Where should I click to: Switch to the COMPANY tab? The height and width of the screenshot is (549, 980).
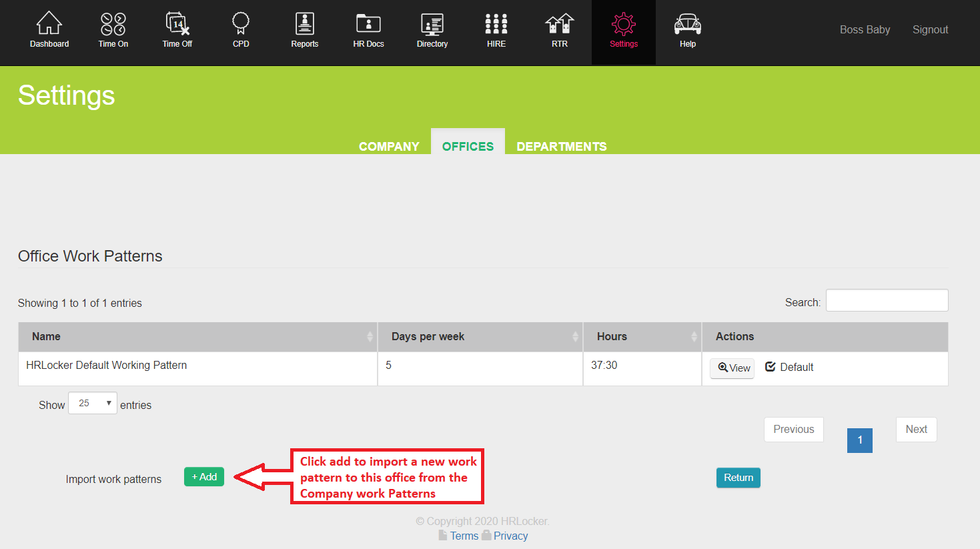tap(389, 146)
